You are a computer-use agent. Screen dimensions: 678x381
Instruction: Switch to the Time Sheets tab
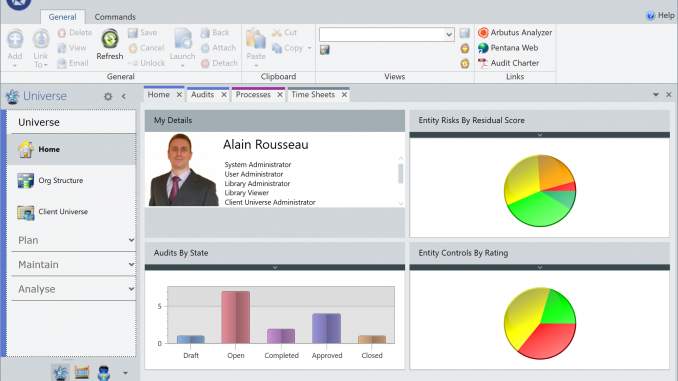313,95
